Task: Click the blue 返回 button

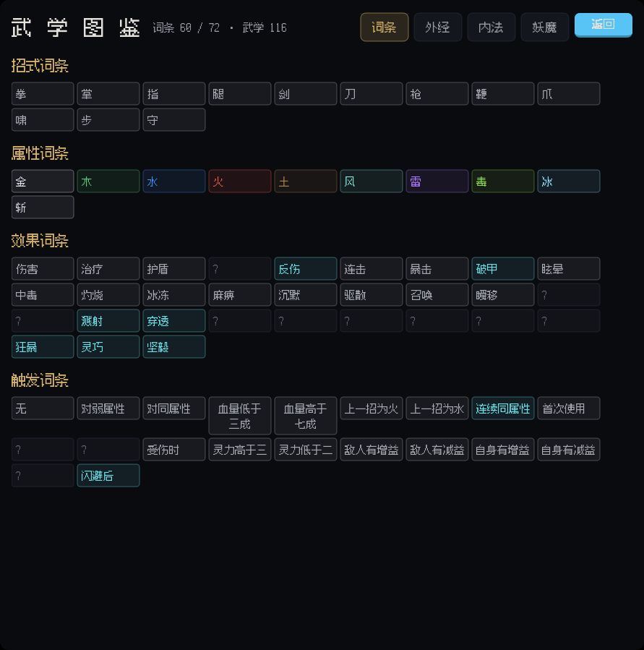Action: coord(604,25)
